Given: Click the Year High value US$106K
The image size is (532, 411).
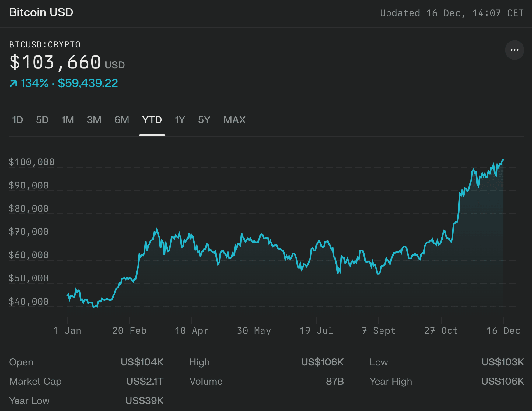Looking at the screenshot, I should tap(503, 381).
